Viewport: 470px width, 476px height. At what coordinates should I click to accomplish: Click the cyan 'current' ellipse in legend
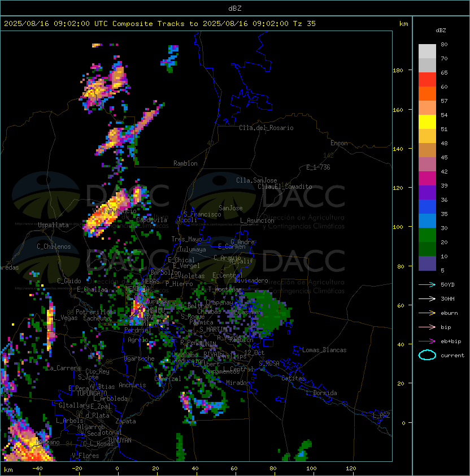point(427,355)
